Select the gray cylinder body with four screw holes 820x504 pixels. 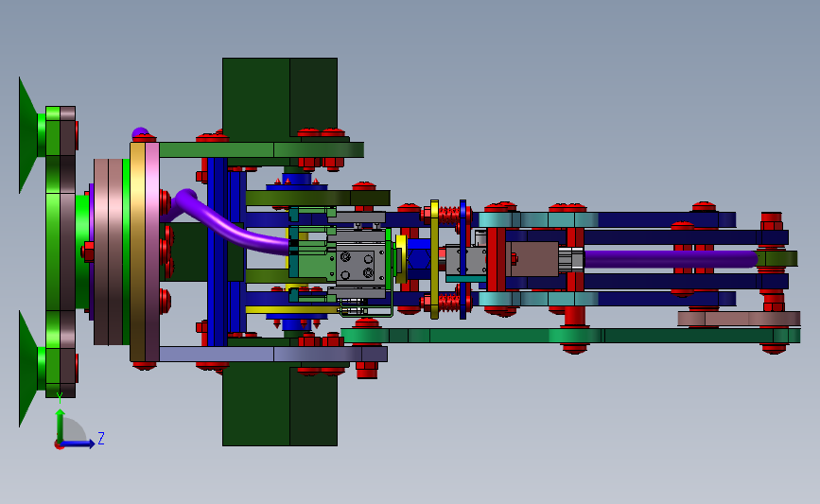coord(361,264)
